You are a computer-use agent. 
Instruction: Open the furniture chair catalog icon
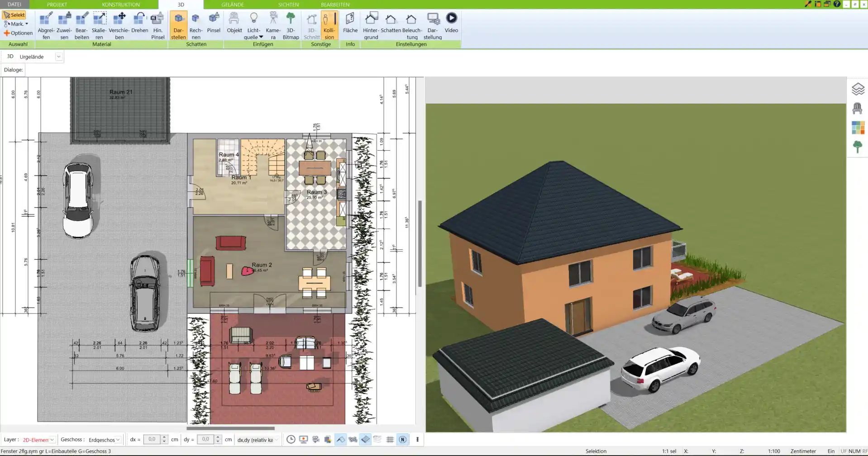(857, 109)
